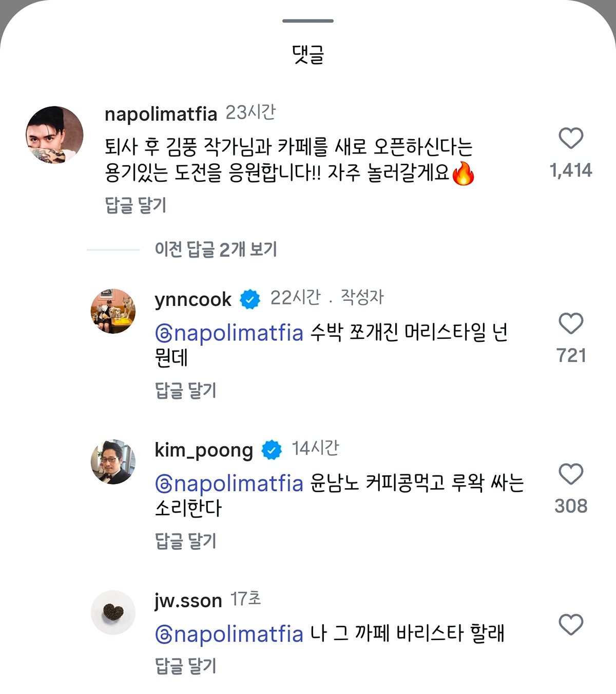Tap the @napolimatfia mention in ynncook's reply
Image resolution: width=616 pixels, height=694 pixels.
[x=229, y=333]
